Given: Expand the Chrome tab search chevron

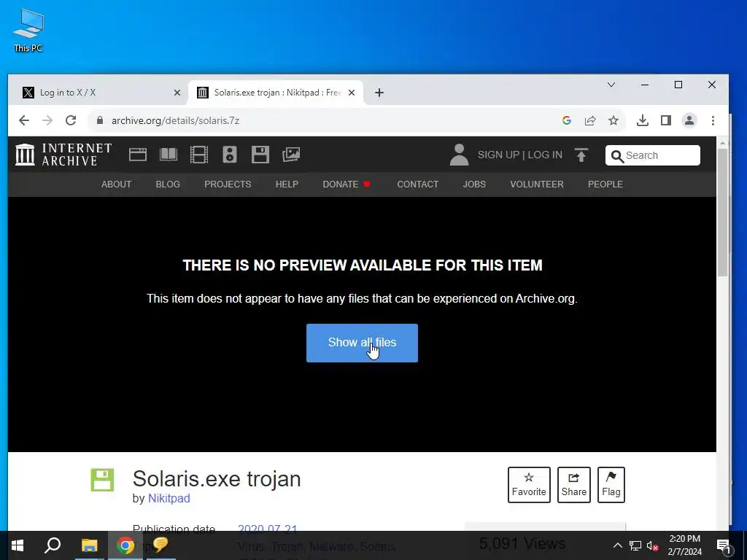Looking at the screenshot, I should (611, 85).
